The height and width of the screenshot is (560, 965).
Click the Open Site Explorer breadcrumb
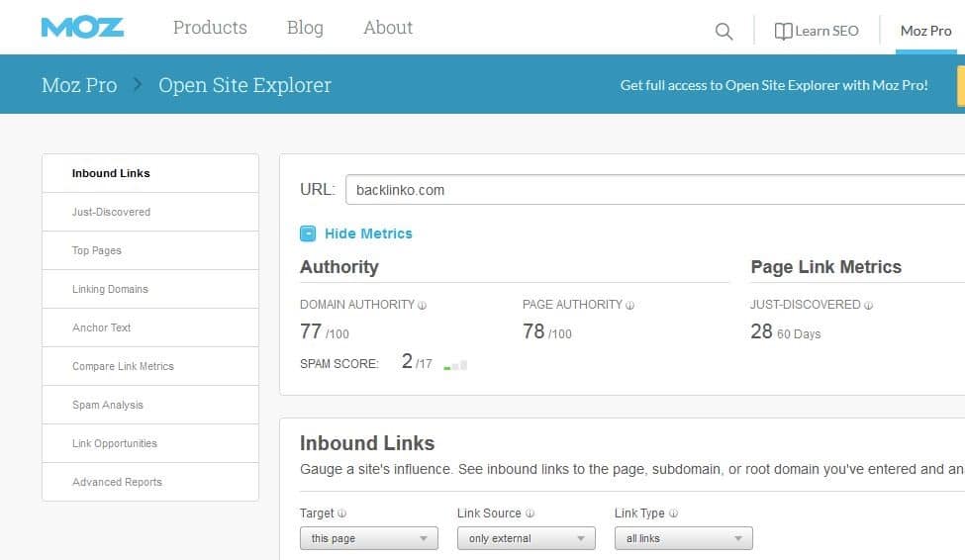point(244,85)
